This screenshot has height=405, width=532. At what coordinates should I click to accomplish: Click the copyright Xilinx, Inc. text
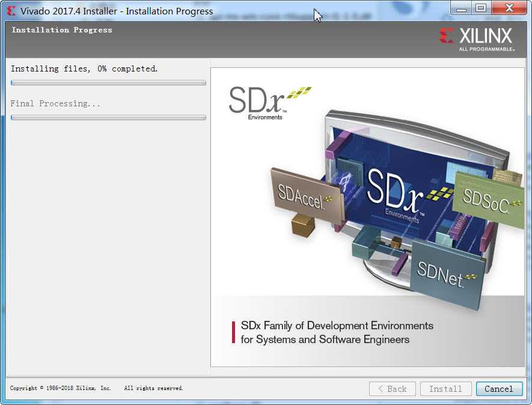pyautogui.click(x=60, y=388)
